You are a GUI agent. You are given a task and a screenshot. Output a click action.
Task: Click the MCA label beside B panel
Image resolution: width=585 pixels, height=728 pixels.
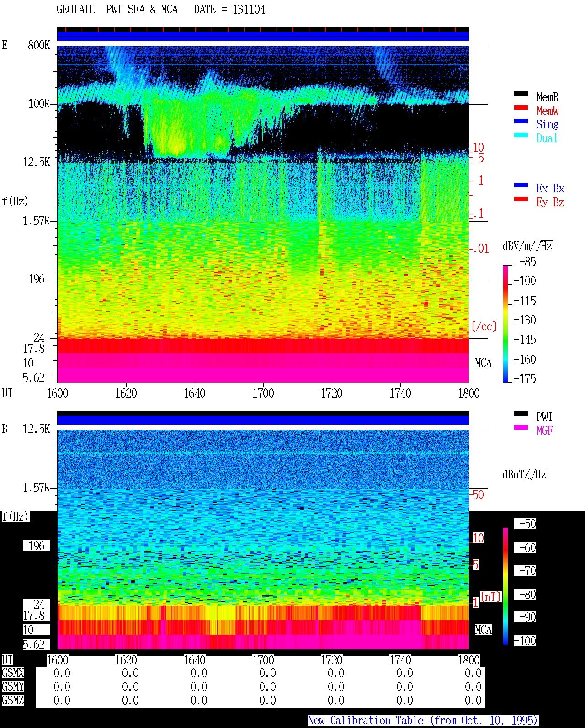[x=484, y=630]
